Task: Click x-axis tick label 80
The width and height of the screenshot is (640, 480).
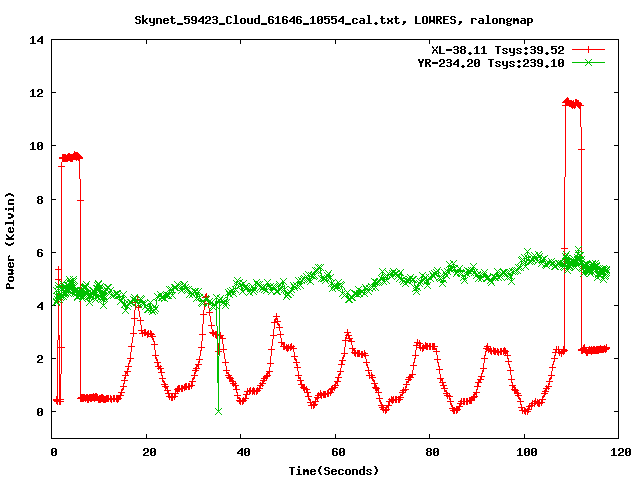Action: tap(432, 452)
